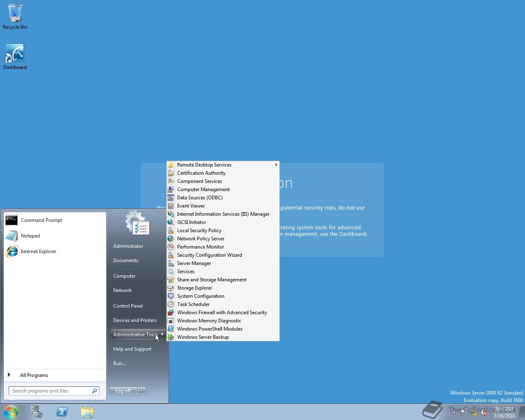Click the Computer Management icon
This screenshot has width=525, height=420.
(171, 189)
